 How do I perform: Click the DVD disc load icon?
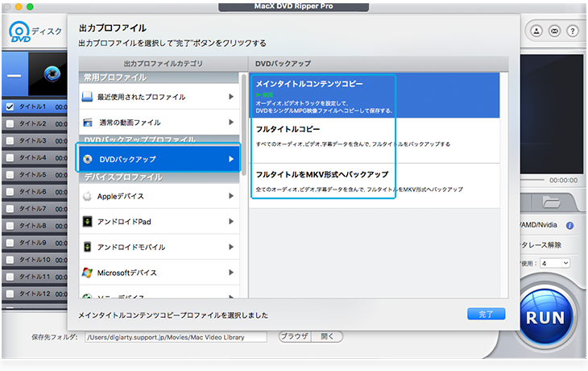coord(20,31)
